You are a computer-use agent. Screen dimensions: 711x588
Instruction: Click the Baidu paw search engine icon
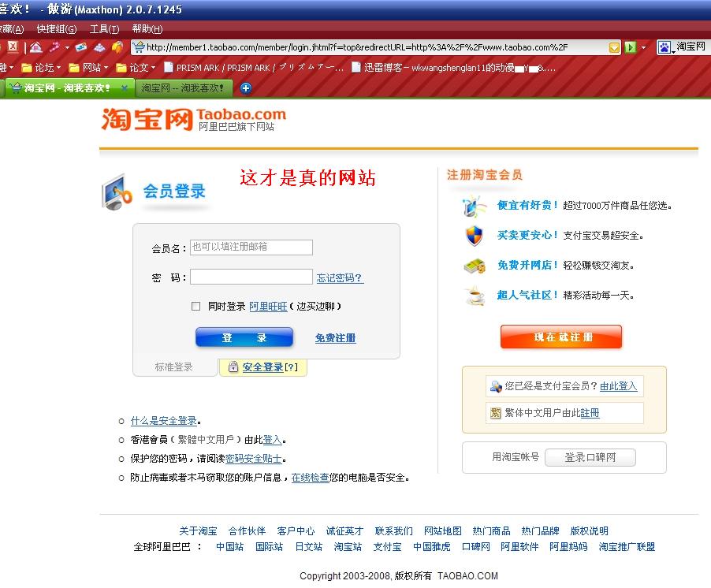click(664, 47)
